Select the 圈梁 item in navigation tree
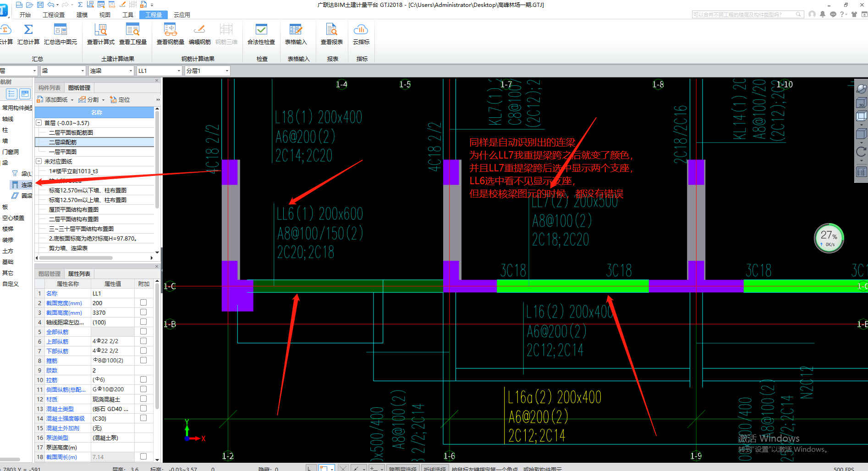Viewport: 868px width, 471px height. pyautogui.click(x=22, y=196)
